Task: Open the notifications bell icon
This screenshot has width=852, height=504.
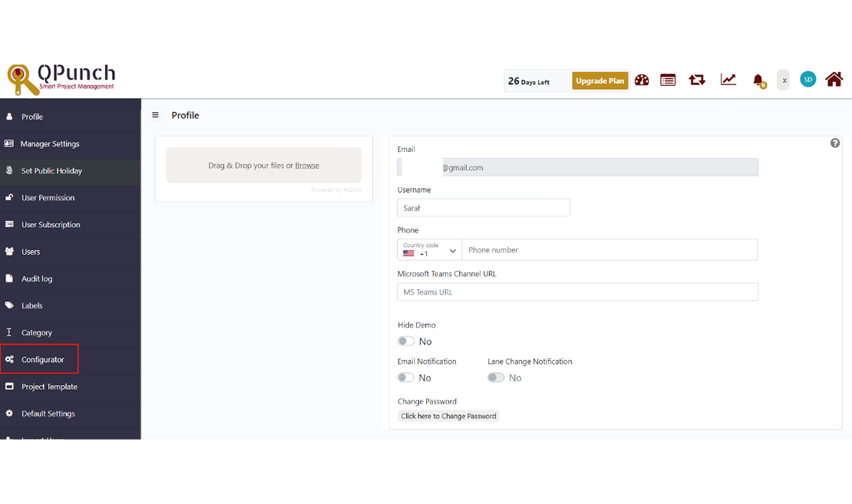Action: point(758,80)
